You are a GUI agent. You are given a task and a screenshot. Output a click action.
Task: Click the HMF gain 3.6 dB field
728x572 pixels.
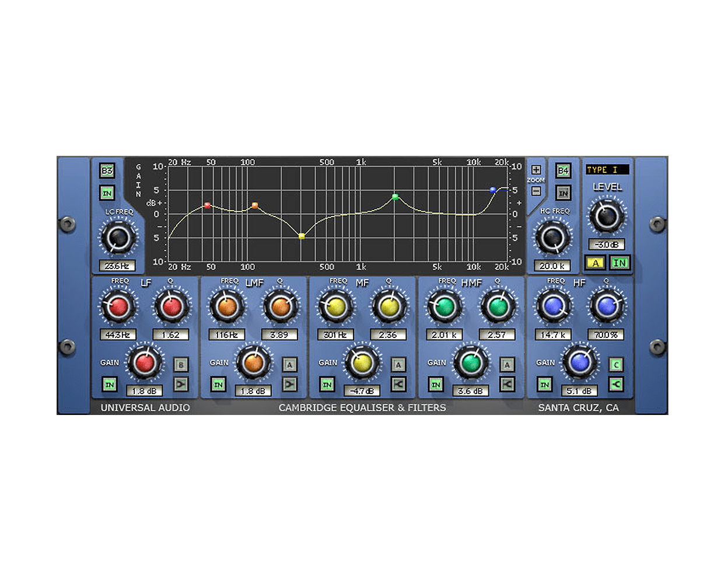(471, 391)
